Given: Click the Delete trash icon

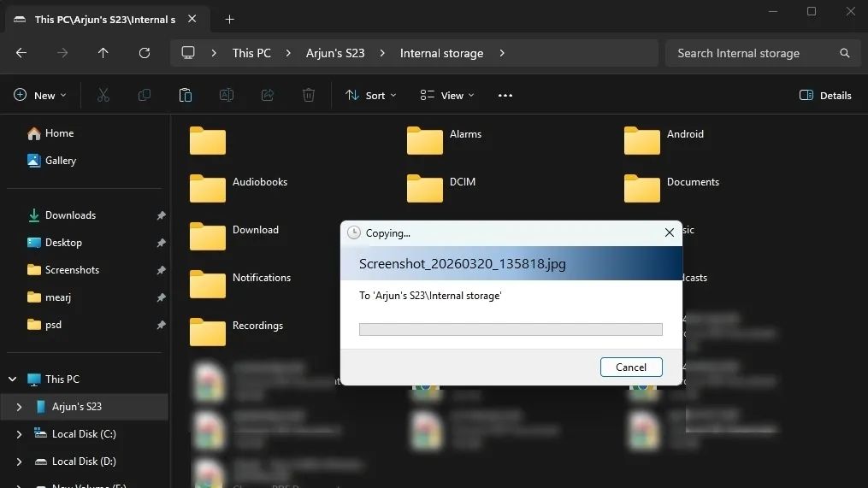Looking at the screenshot, I should coord(309,95).
